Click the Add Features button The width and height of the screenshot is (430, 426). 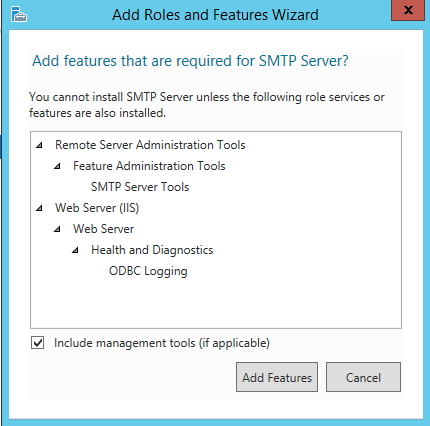277,377
